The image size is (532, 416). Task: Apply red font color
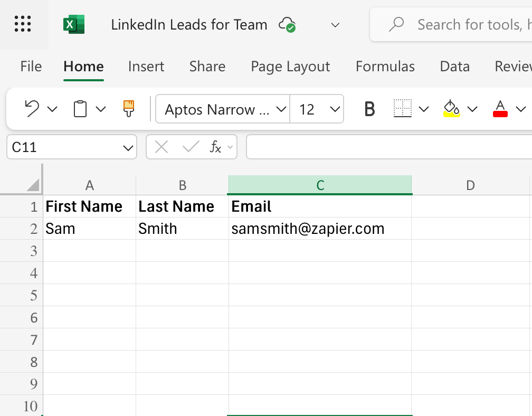(x=500, y=109)
